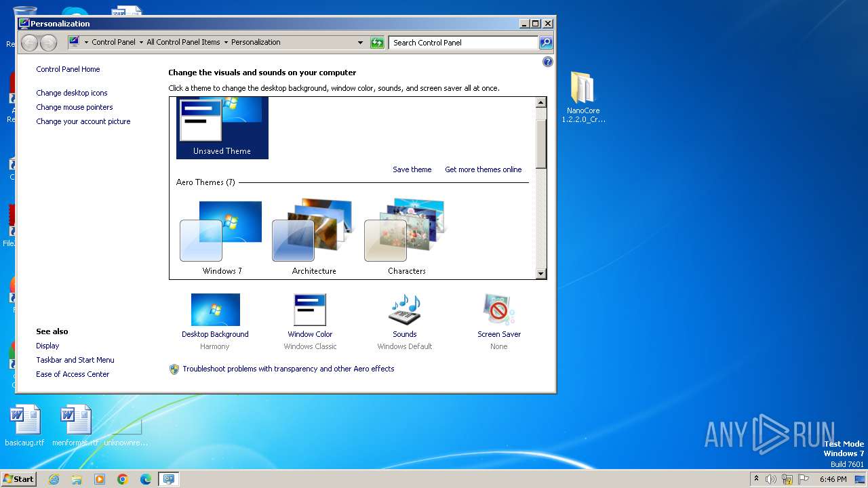The width and height of the screenshot is (868, 488).
Task: Show hidden tray icons arrow
Action: [756, 479]
